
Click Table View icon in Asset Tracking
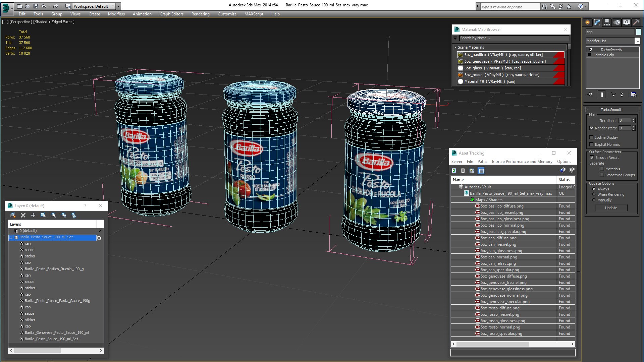(x=481, y=171)
